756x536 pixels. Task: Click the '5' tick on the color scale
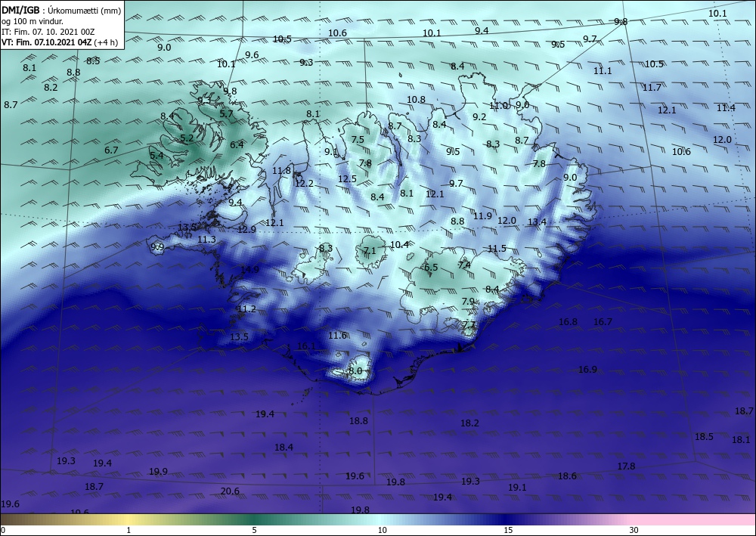[x=254, y=530]
